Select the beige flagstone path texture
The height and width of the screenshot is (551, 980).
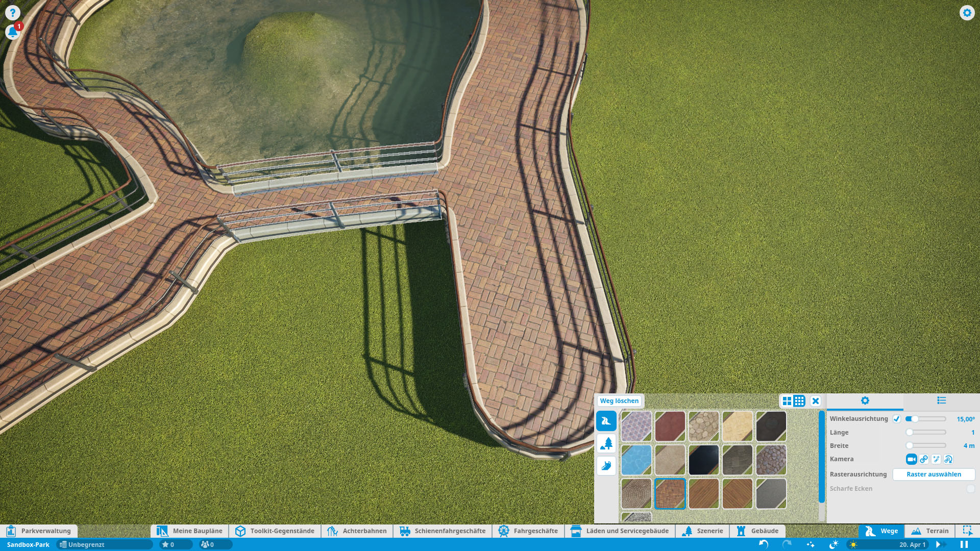(704, 427)
